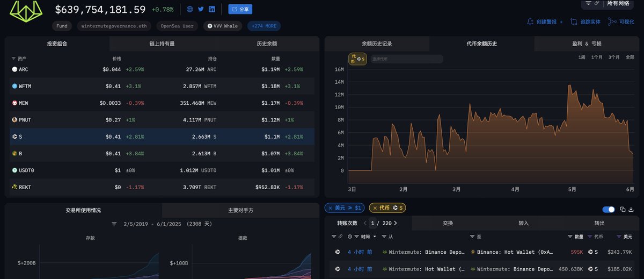This screenshot has height=279, width=644.
Task: Go to next transfers page arrow
Action: (396, 223)
